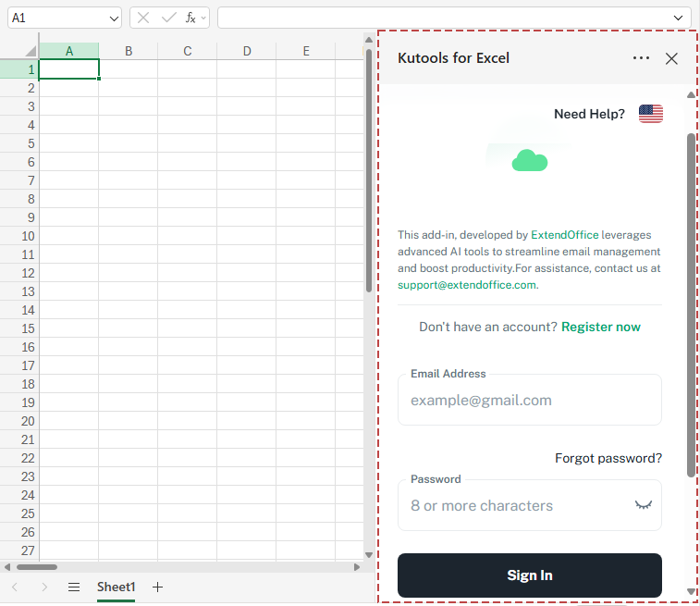700x606 pixels.
Task: Click the Forgot password? link
Action: point(608,458)
